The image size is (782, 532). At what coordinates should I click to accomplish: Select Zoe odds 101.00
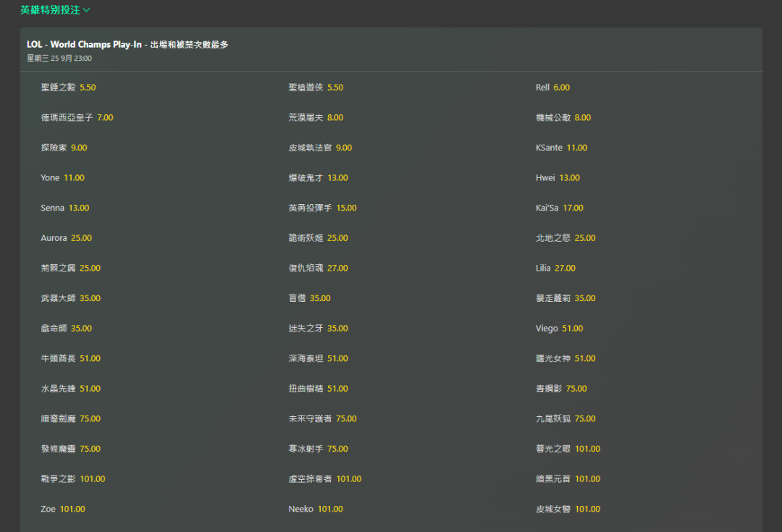click(x=72, y=510)
